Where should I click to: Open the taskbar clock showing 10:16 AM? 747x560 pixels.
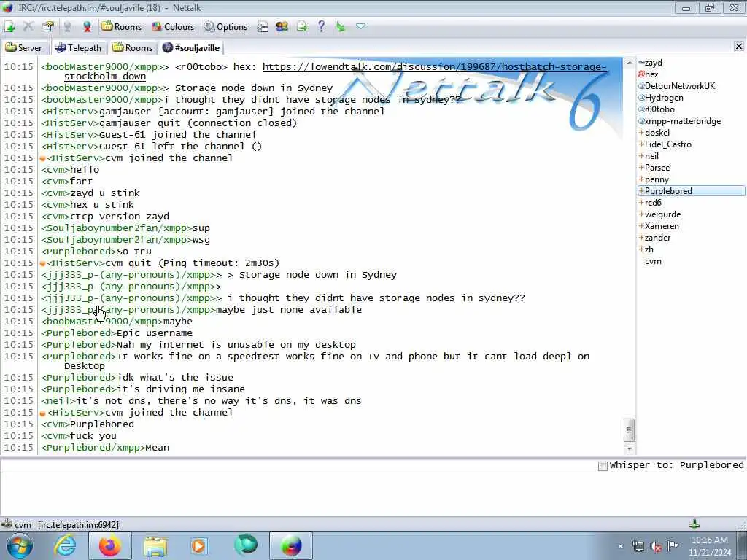[x=709, y=545]
